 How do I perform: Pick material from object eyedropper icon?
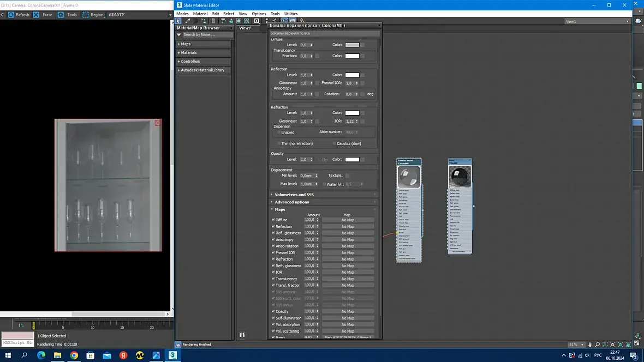tap(188, 21)
